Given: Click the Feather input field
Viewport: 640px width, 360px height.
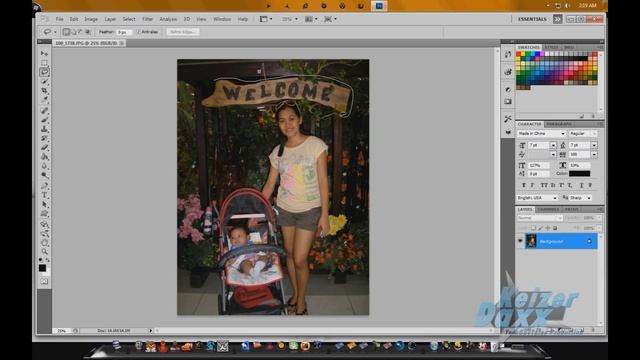Looking at the screenshot, I should [x=124, y=32].
